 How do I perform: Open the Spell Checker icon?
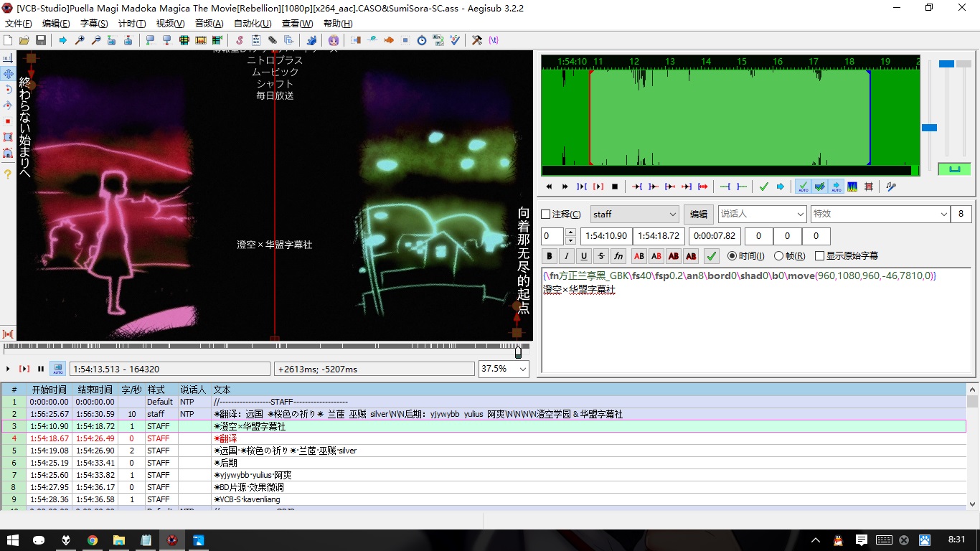click(x=455, y=40)
